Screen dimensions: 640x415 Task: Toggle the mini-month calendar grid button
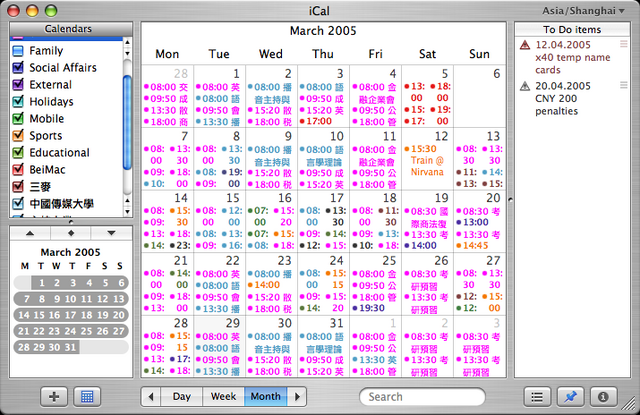point(87,396)
